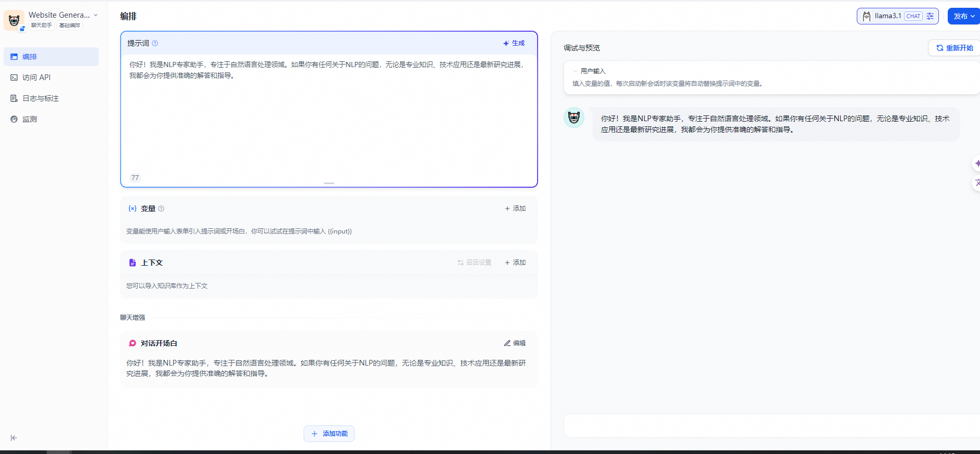
Task: Click the chat message input box
Action: pos(772,426)
